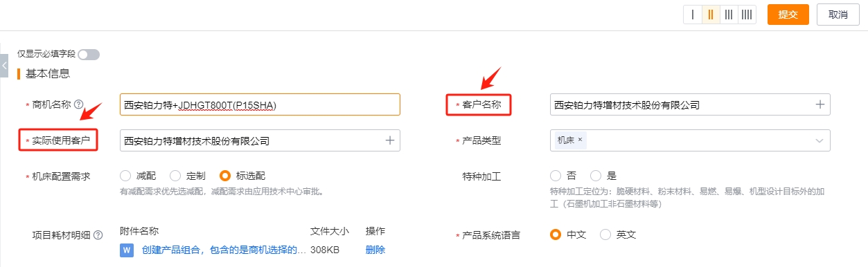The image size is (868, 267).
Task: Click help icon next to 项目耗材明细
Action: point(98,234)
